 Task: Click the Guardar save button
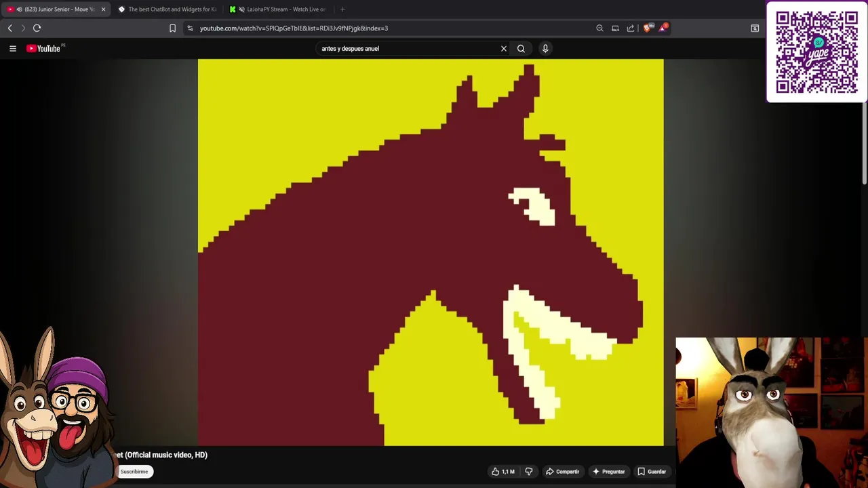coord(652,472)
